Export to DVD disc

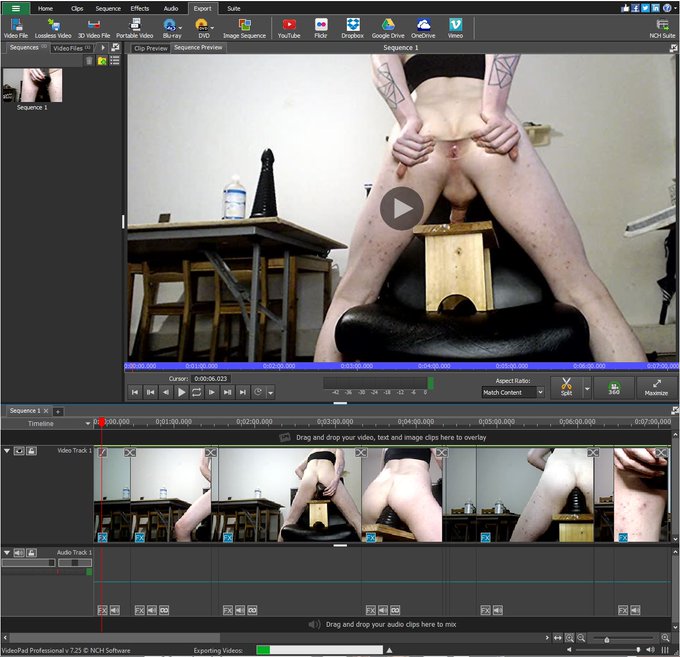pyautogui.click(x=202, y=29)
